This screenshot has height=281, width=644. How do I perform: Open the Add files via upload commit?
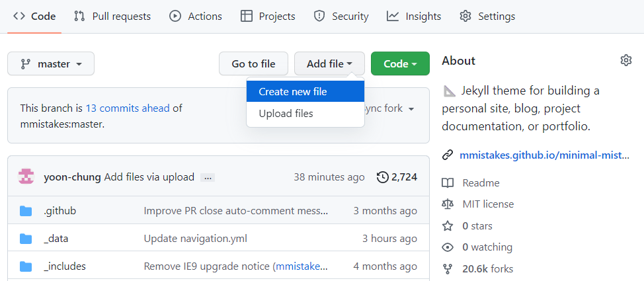tap(149, 177)
